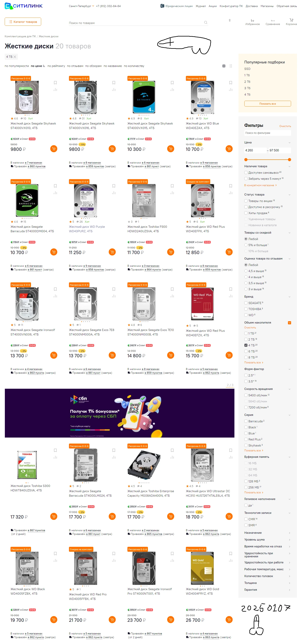Open the Санкт-Петербург city dropdown
The image size is (302, 644).
click(82, 6)
